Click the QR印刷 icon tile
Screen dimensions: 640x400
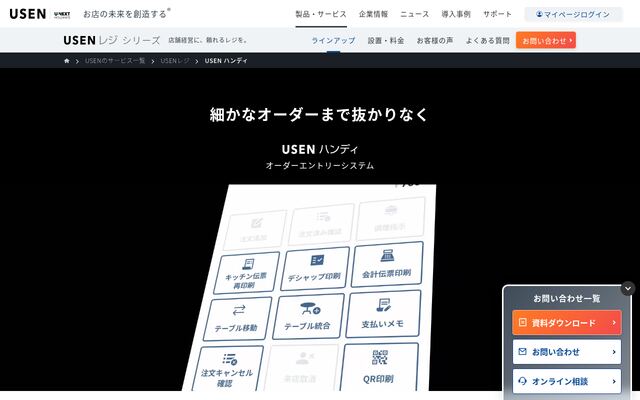(x=379, y=367)
